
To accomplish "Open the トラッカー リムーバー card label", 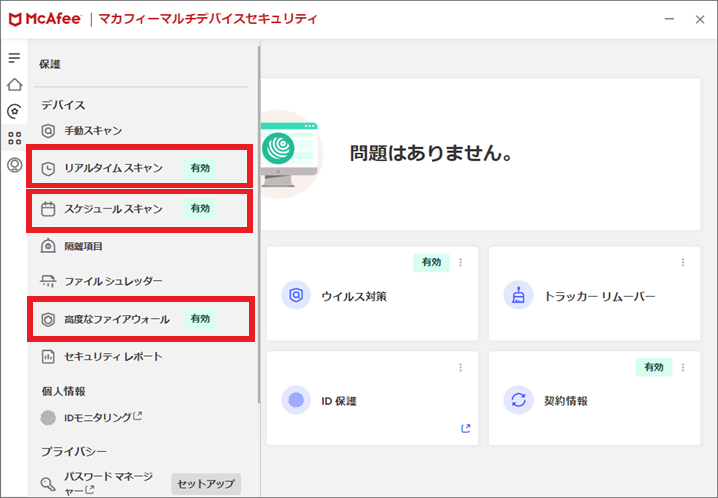I will coord(599,296).
